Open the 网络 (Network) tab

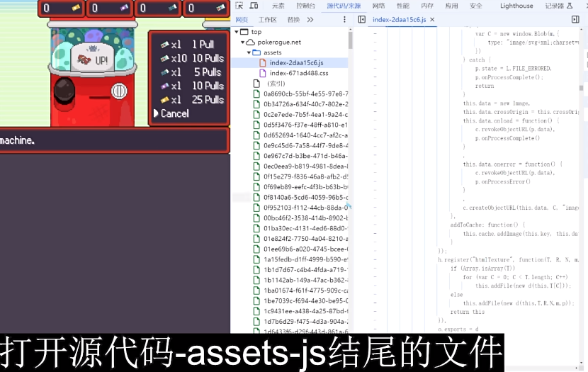tap(379, 6)
